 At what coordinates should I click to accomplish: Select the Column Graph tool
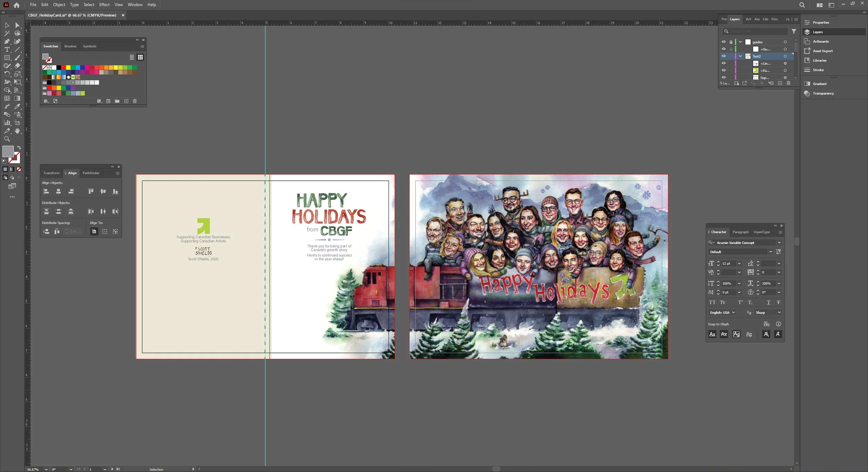[7, 123]
